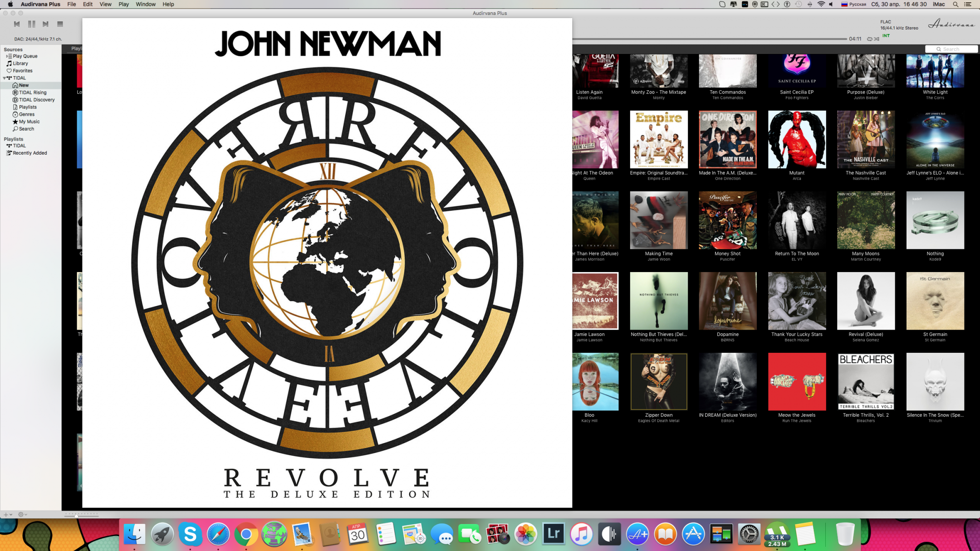
Task: Click 'Silence In The Snow' album title text
Action: click(x=935, y=415)
